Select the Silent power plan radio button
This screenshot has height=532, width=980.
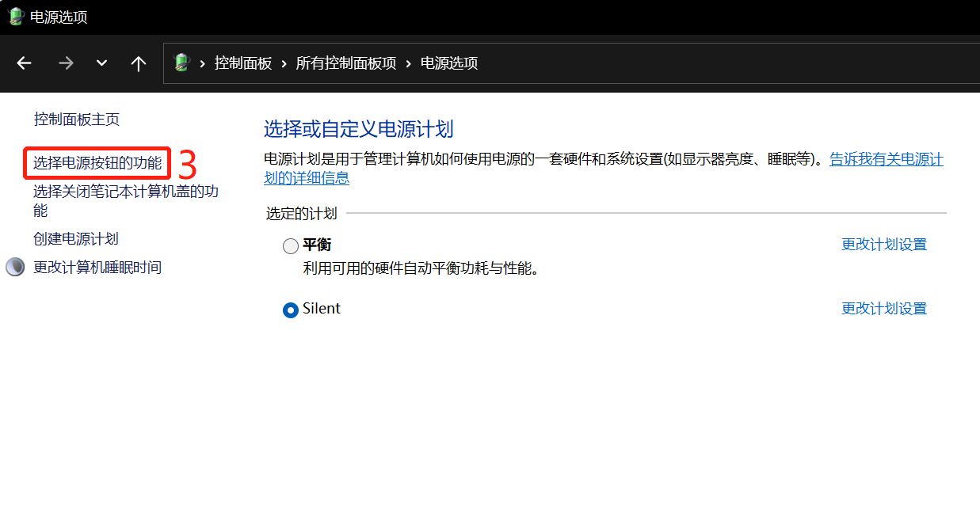tap(291, 310)
